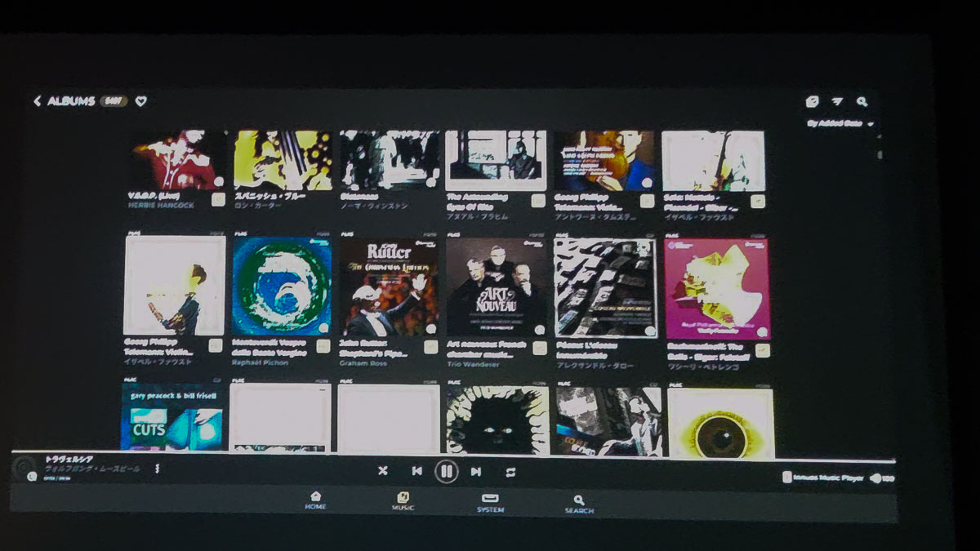Viewport: 980px width, 551px height.
Task: Go to the HOME tab
Action: coord(315,500)
